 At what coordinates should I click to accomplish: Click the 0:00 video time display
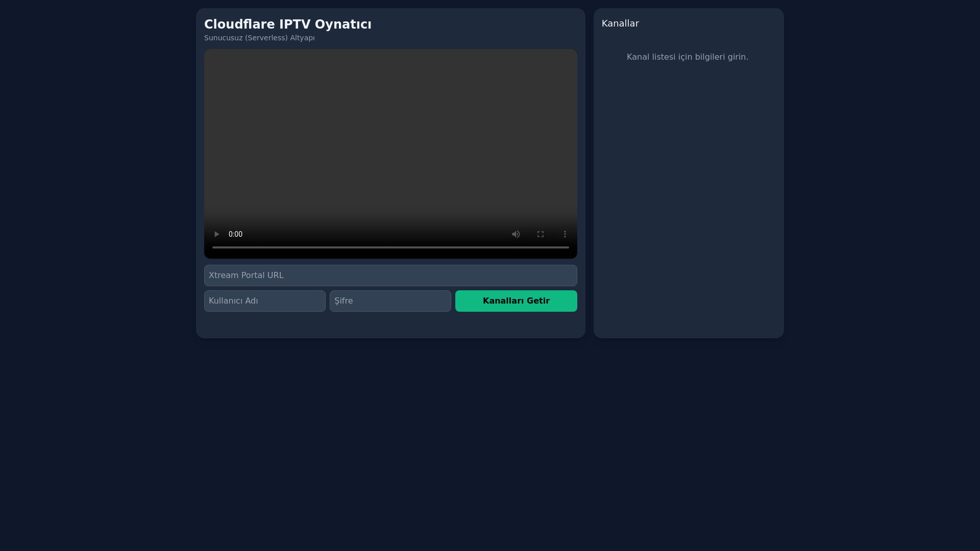point(235,234)
